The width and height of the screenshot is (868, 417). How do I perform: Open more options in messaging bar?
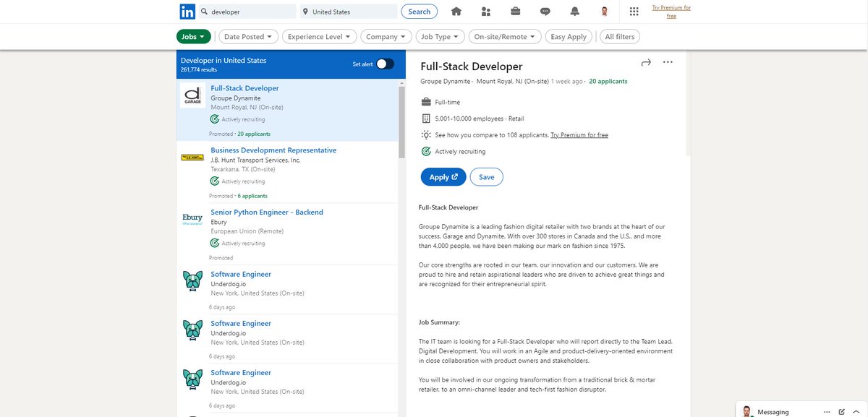pos(827,411)
